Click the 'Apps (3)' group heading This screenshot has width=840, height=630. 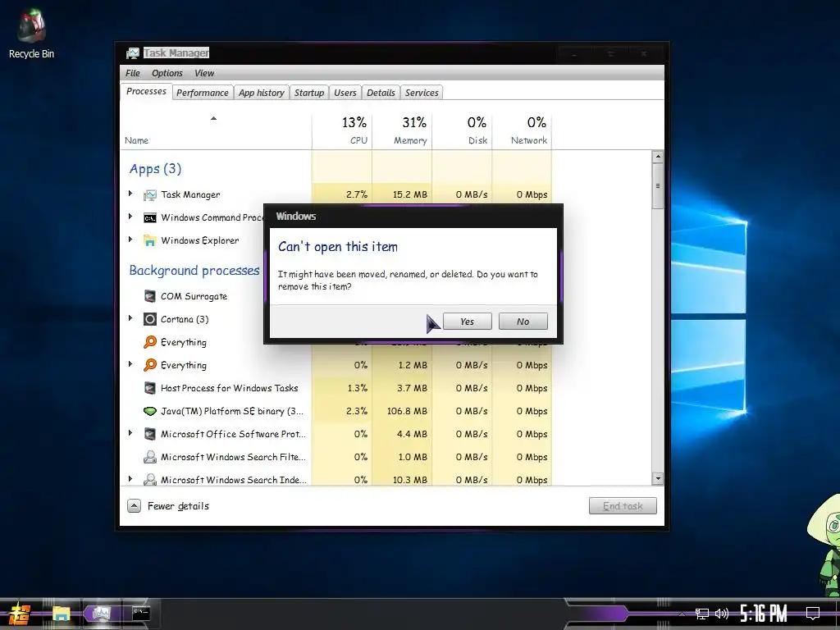pos(155,169)
